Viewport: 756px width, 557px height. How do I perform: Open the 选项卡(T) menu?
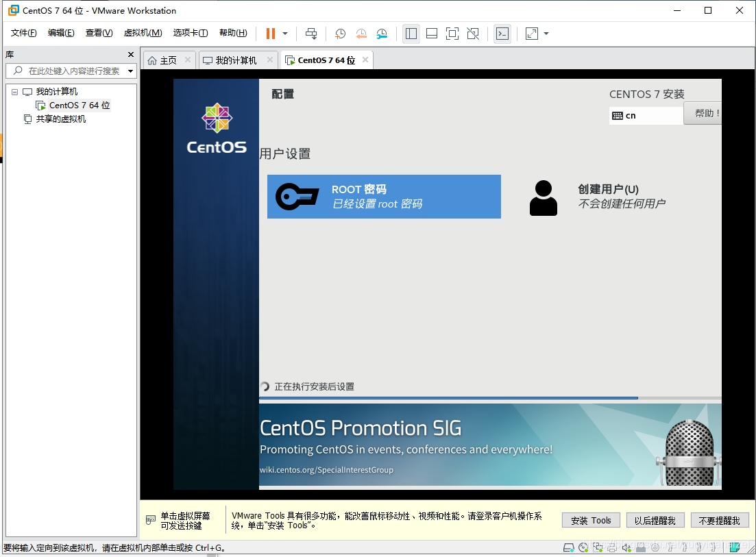(x=191, y=33)
